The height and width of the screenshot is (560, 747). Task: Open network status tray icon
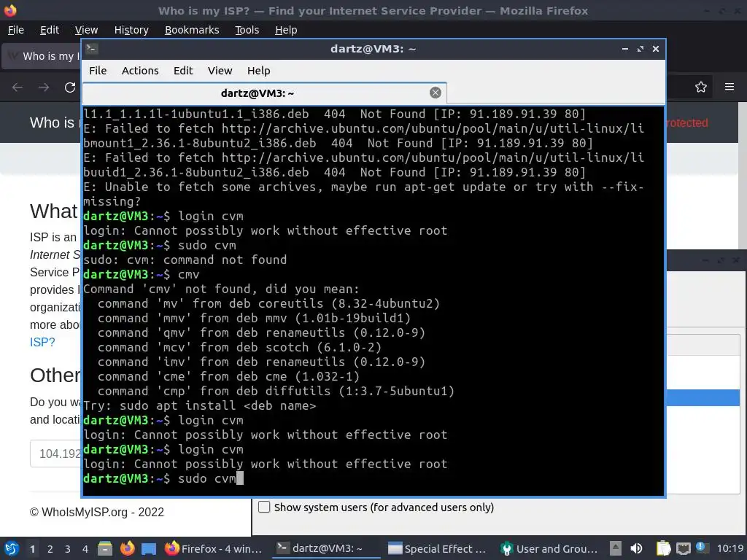[683, 549]
